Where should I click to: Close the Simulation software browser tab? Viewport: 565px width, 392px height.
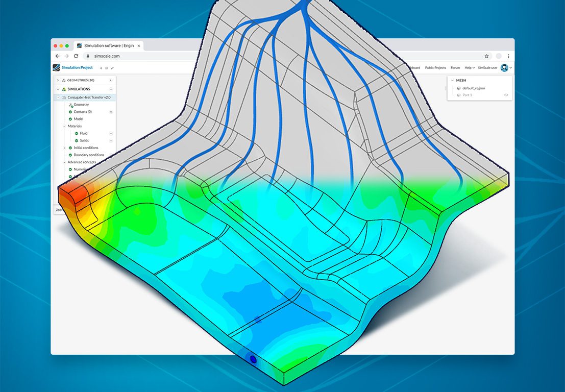(x=139, y=46)
